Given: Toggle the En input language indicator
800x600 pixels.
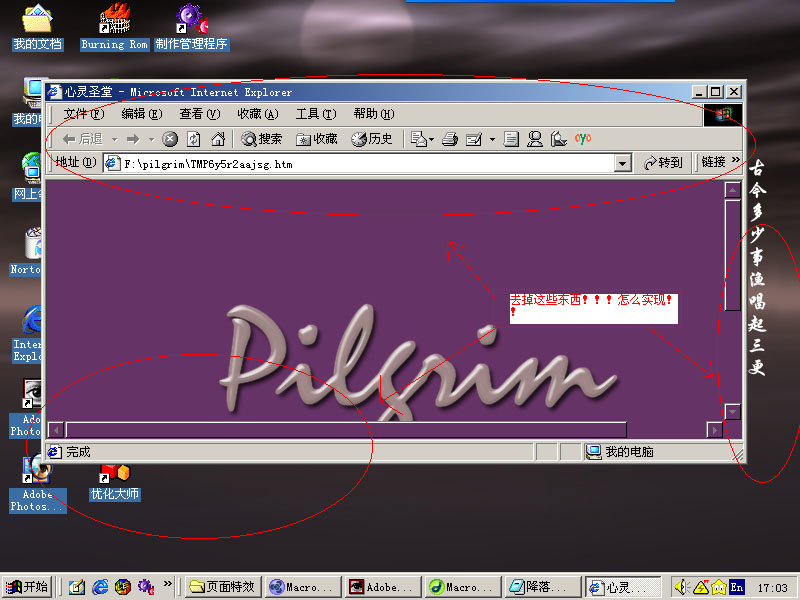Looking at the screenshot, I should point(737,587).
